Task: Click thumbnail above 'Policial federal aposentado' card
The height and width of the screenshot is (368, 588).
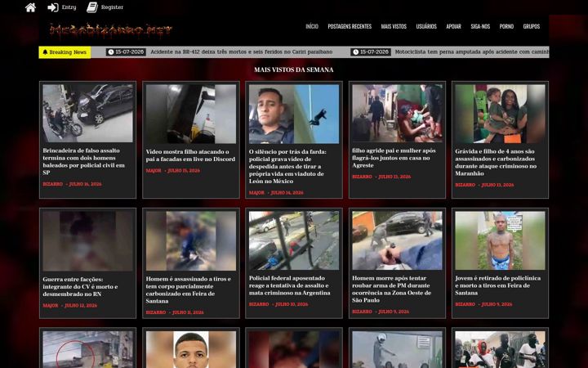Action: click(294, 240)
